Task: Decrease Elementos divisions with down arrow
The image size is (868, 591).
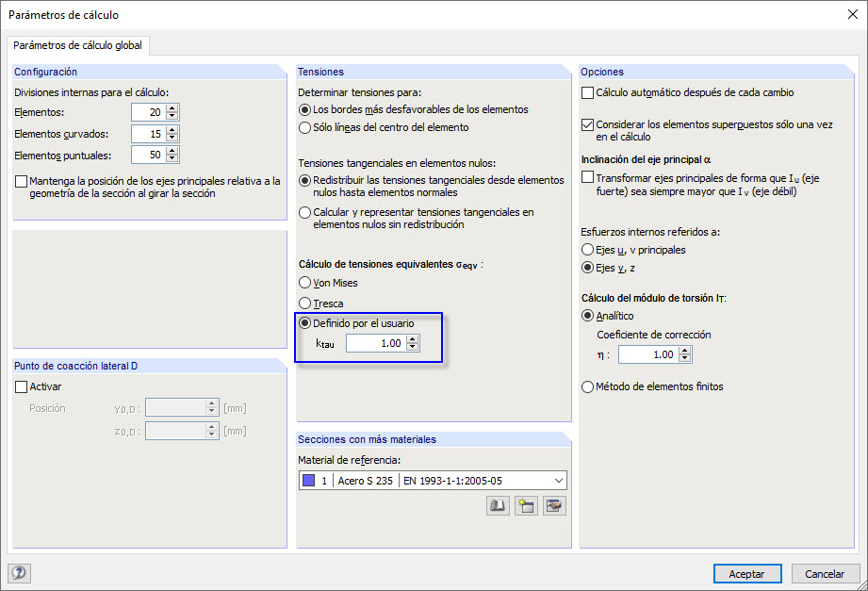Action: tap(172, 116)
